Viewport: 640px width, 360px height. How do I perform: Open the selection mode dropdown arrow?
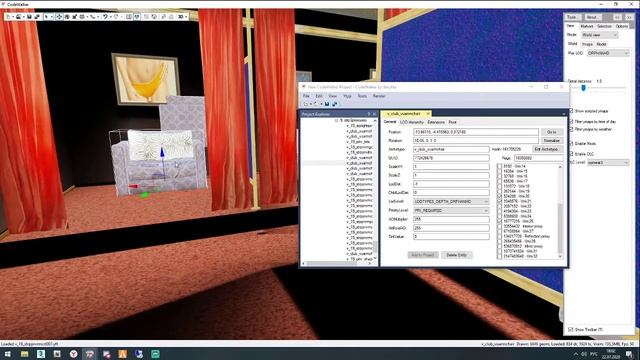[x=52, y=17]
